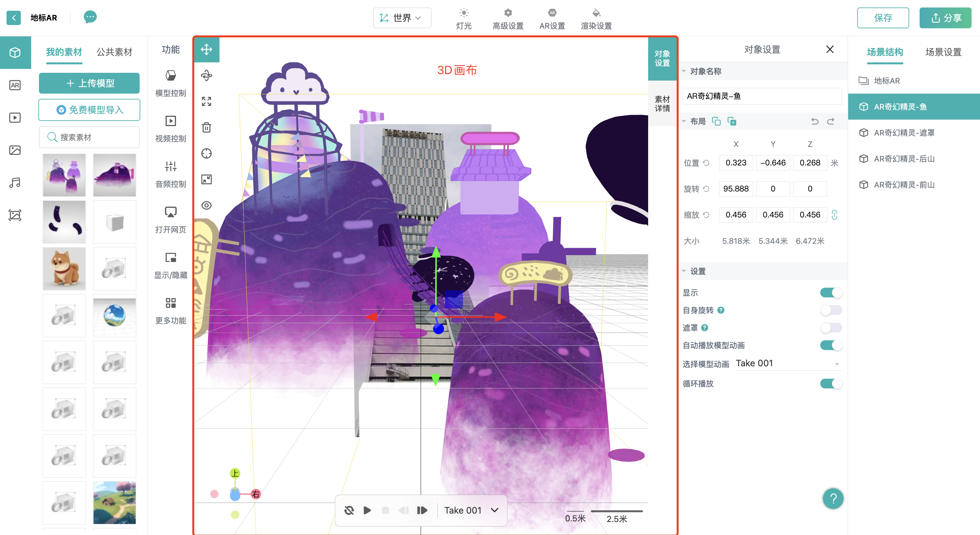Click the 保存 button
This screenshot has width=980, height=535.
click(x=883, y=18)
